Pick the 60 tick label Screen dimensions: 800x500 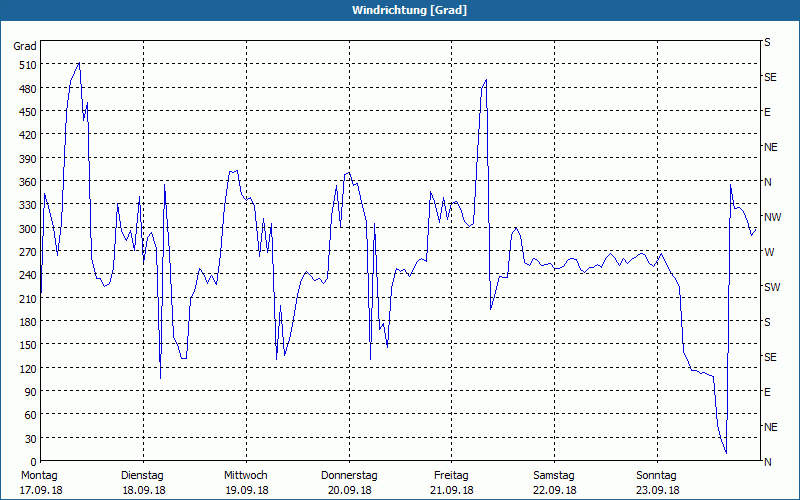pos(31,416)
